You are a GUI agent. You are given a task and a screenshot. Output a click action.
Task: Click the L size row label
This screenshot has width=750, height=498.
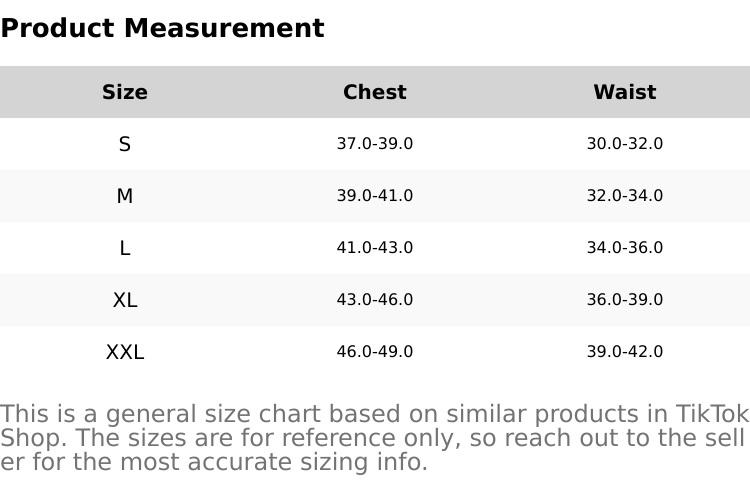[125, 248]
